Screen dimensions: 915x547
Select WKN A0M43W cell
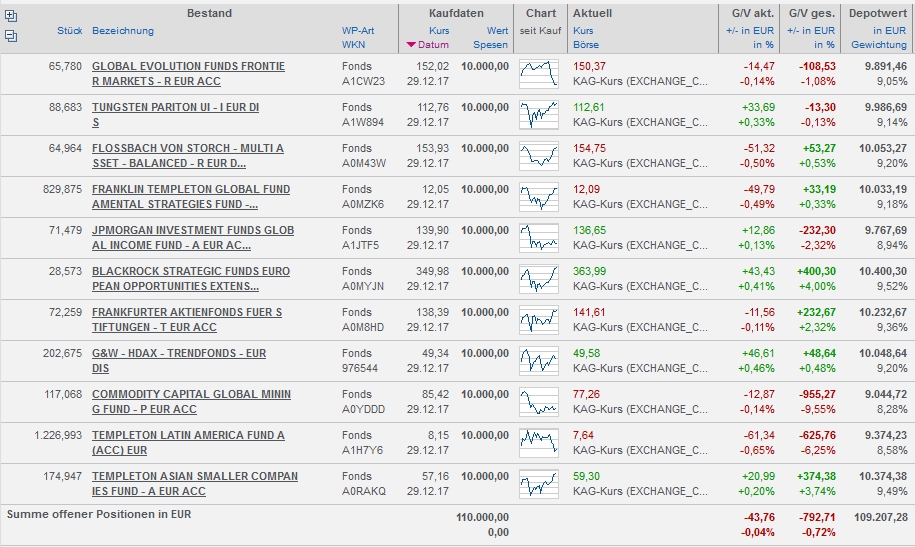coord(364,163)
